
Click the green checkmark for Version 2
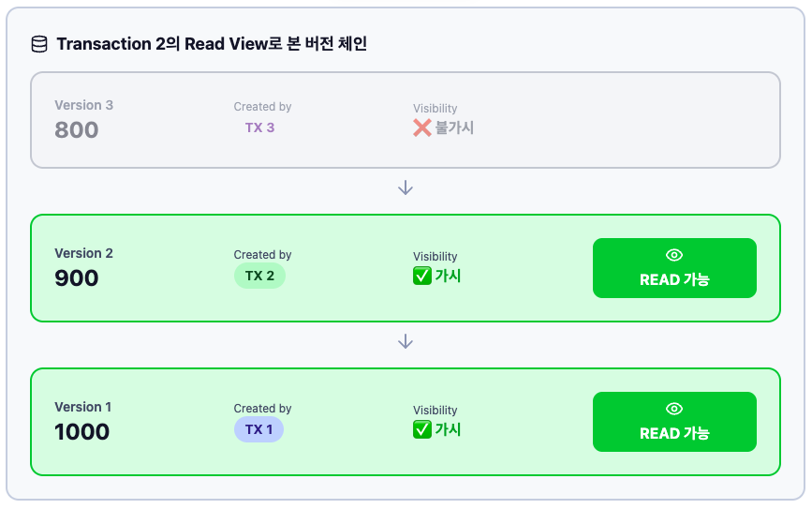click(x=422, y=276)
